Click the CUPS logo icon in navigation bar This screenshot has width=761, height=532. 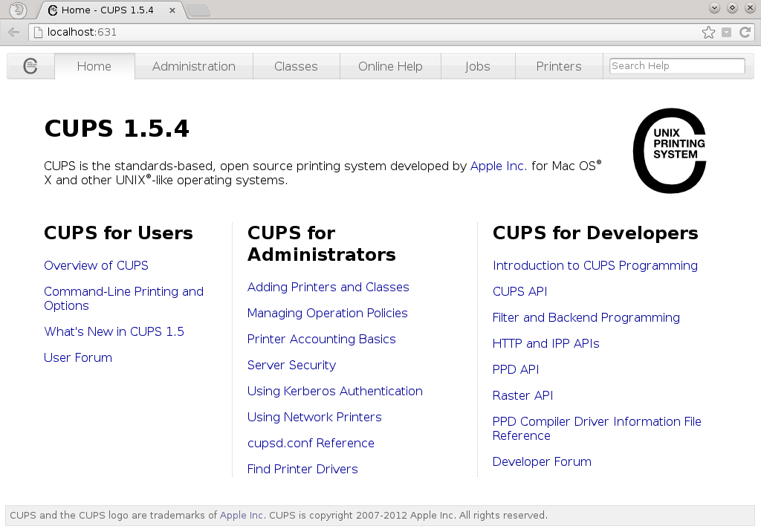[30, 66]
